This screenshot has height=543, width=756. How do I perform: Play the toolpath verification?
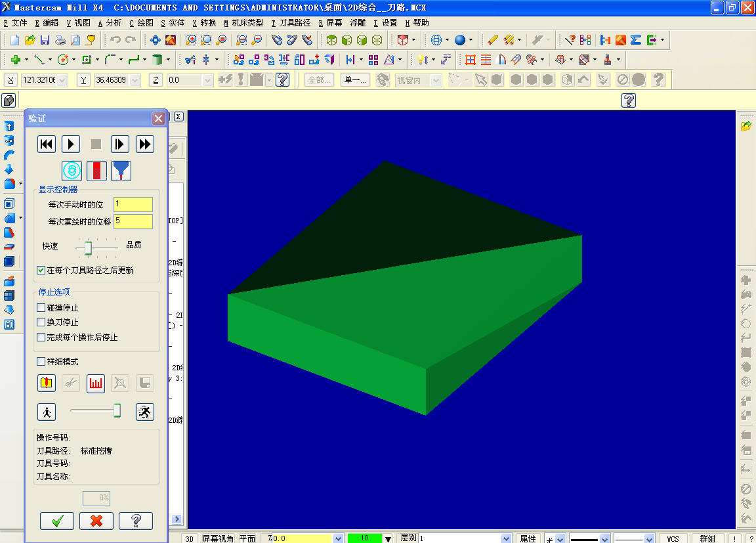[x=71, y=144]
